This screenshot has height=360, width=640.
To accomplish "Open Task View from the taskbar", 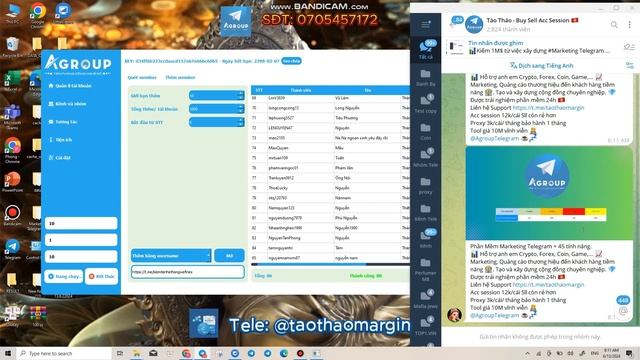I will click(120, 353).
